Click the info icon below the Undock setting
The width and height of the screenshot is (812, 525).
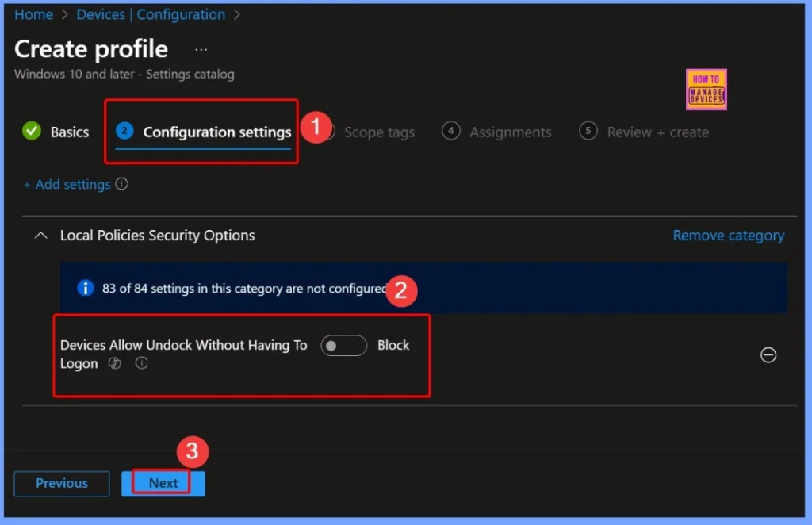click(141, 363)
